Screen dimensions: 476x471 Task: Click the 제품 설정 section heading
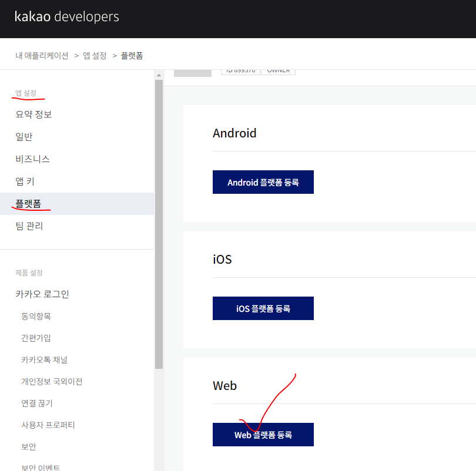tap(29, 272)
